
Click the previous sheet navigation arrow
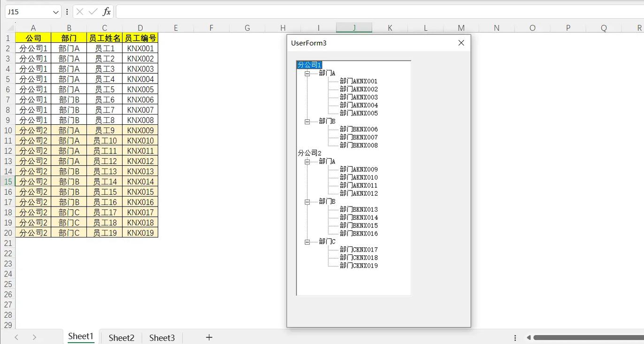(x=16, y=337)
